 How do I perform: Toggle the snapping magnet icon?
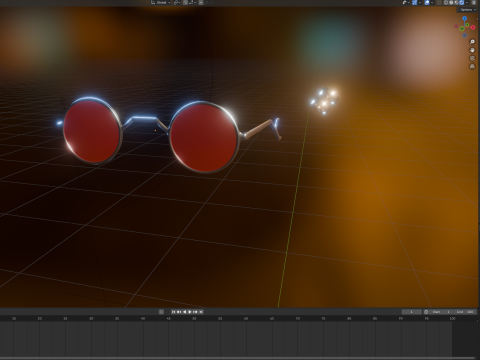tap(185, 2)
